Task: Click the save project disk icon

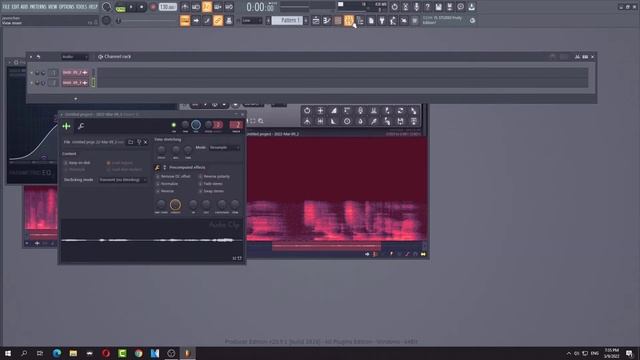Action: click(438, 7)
